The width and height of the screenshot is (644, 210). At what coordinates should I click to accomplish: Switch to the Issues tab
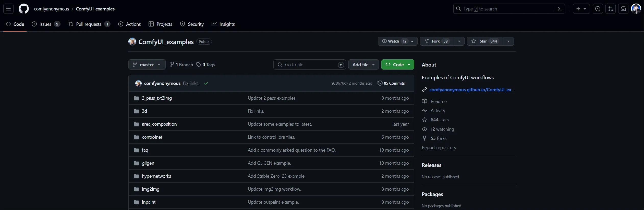pos(45,24)
